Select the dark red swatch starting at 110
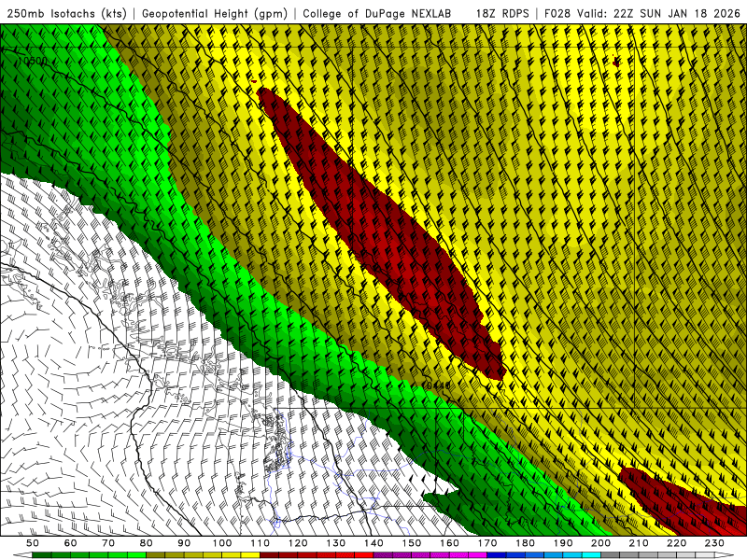747x560 pixels. click(x=269, y=555)
